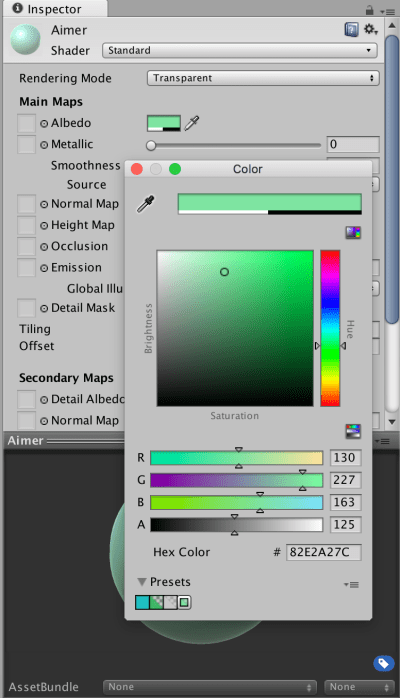This screenshot has height=698, width=400.
Task: Open the Shader dropdown set to Standard
Action: pyautogui.click(x=240, y=50)
